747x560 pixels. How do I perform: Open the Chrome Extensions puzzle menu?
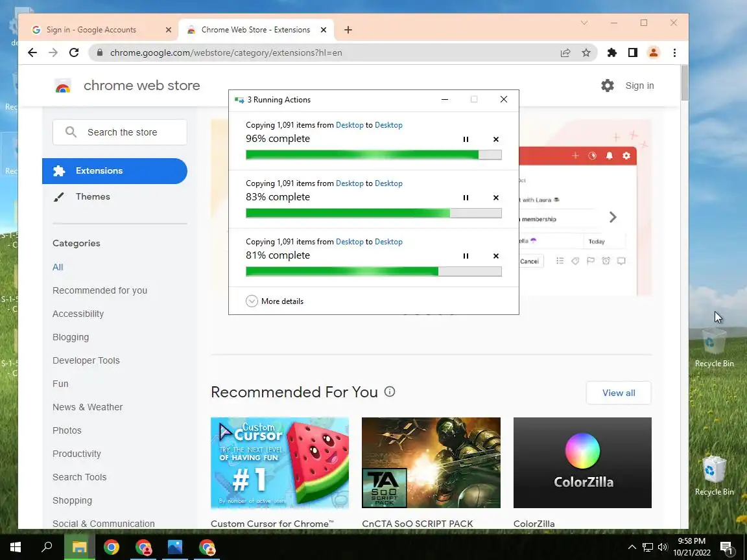click(611, 52)
